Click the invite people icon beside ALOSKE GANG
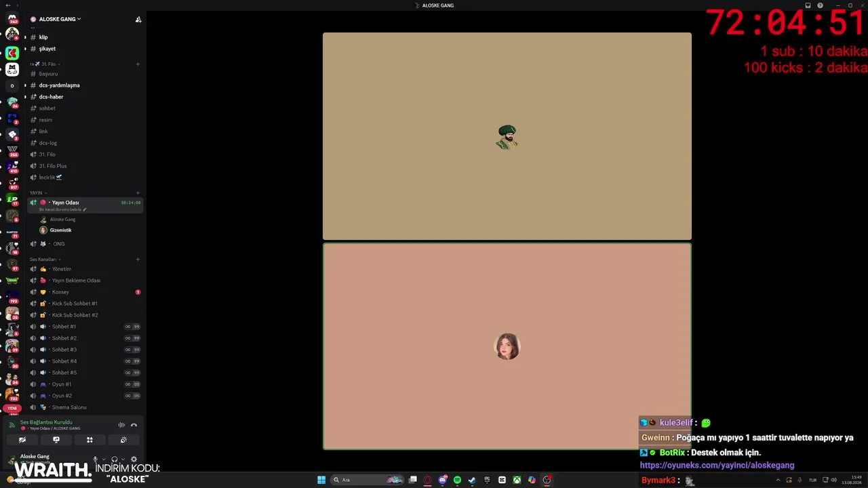This screenshot has width=868, height=488. [x=138, y=19]
